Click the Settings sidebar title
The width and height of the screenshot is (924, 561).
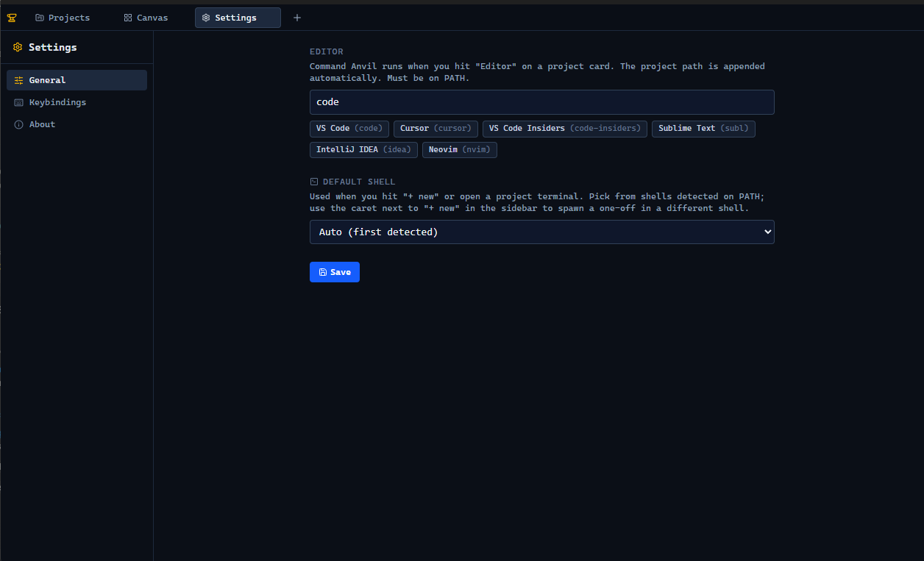click(x=53, y=47)
